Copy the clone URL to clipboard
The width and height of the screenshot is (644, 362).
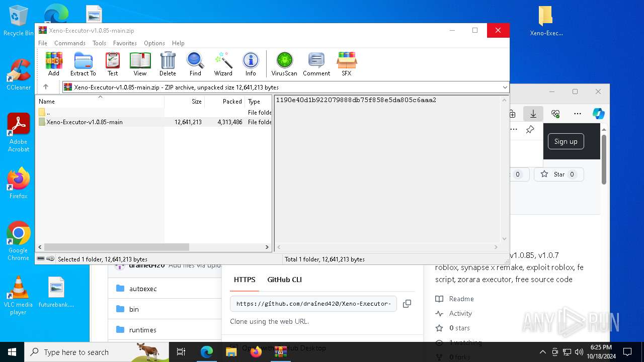pyautogui.click(x=407, y=304)
